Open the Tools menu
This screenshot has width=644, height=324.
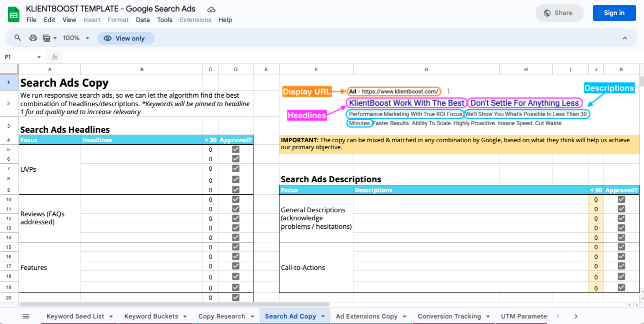point(164,20)
